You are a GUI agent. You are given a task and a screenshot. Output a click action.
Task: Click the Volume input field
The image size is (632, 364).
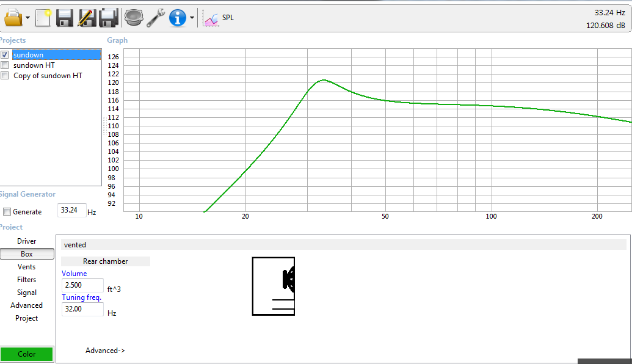[82, 285]
